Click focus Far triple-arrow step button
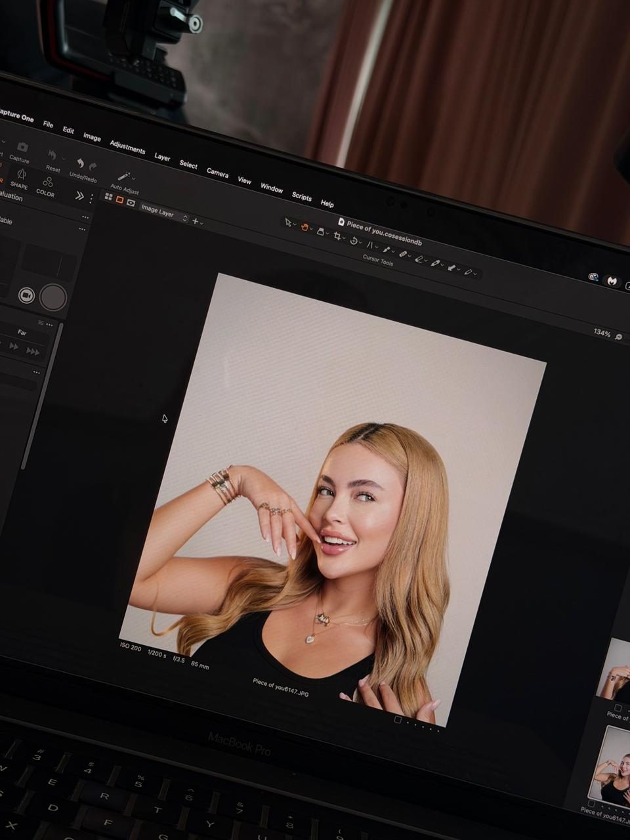This screenshot has width=630, height=840. point(33,351)
